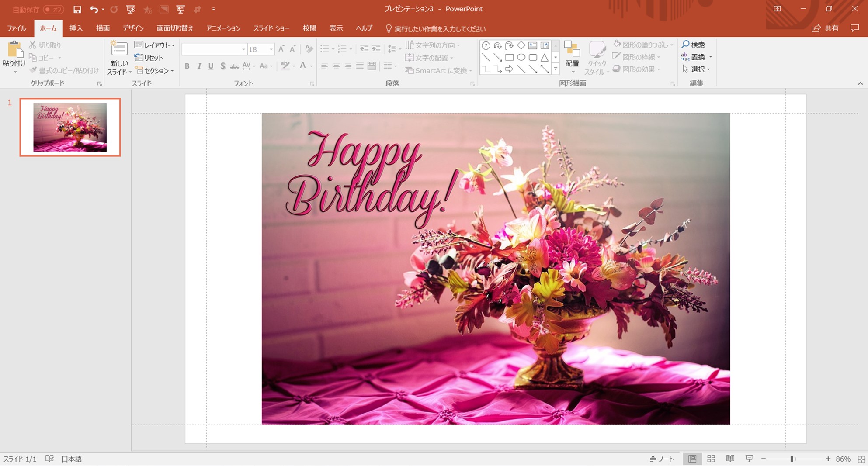This screenshot has width=868, height=466.
Task: Select slide 1 thumbnail in panel
Action: pos(70,127)
